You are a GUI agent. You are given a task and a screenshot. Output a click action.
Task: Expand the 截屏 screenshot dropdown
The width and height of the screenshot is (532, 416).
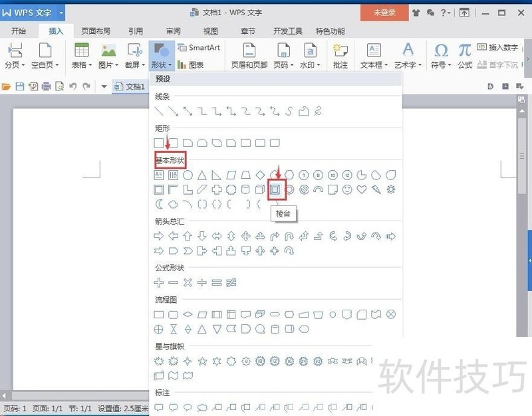click(x=135, y=55)
